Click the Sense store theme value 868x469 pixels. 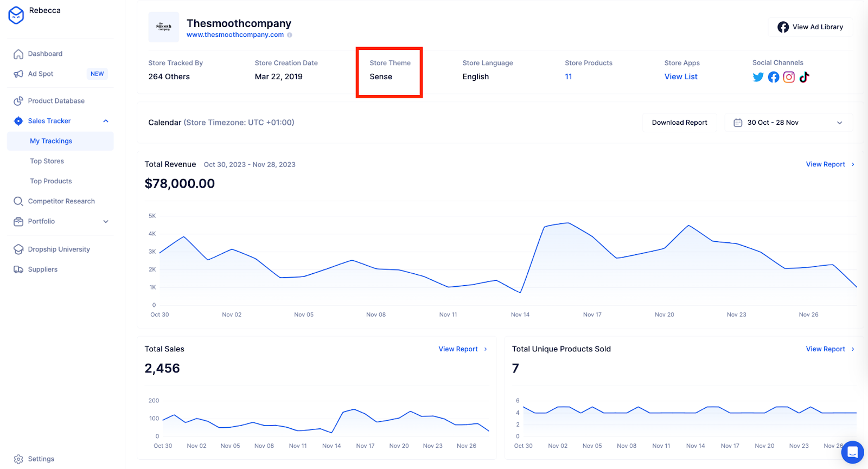point(381,76)
